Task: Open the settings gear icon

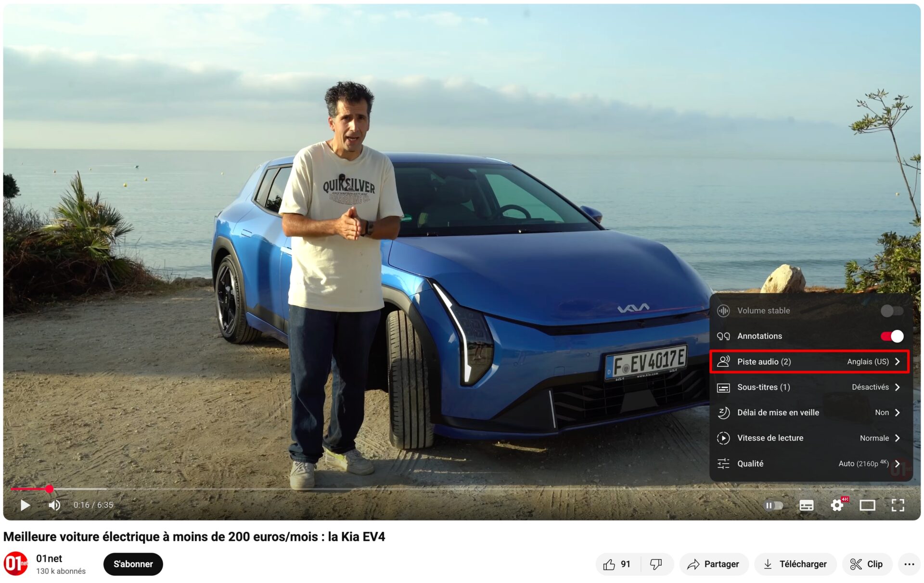Action: pos(837,505)
